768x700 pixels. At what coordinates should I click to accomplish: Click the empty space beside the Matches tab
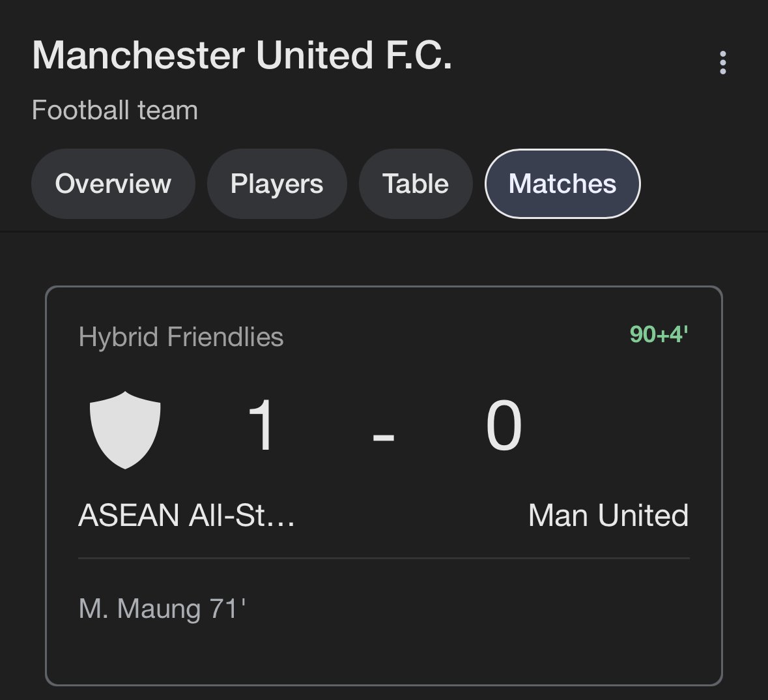tap(700, 184)
